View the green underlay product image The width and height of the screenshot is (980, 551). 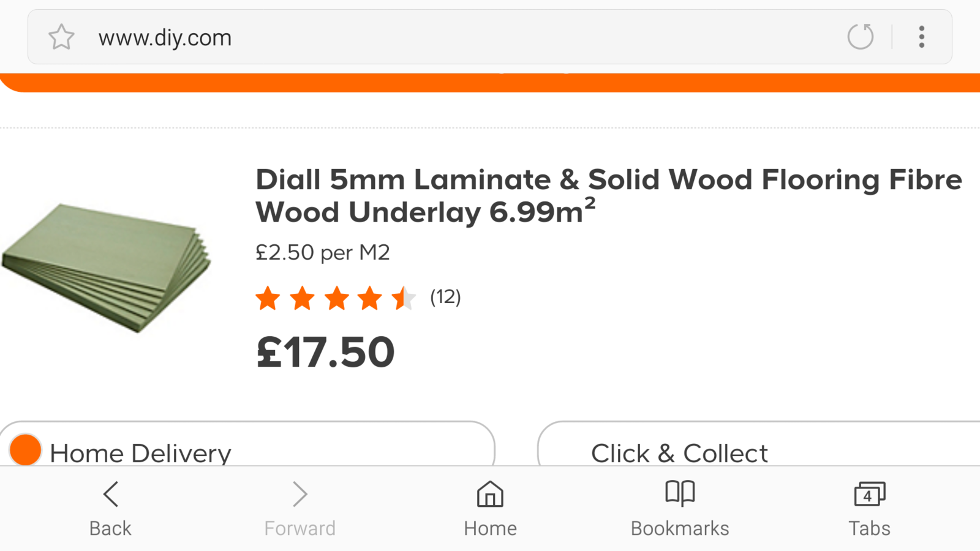(x=107, y=268)
